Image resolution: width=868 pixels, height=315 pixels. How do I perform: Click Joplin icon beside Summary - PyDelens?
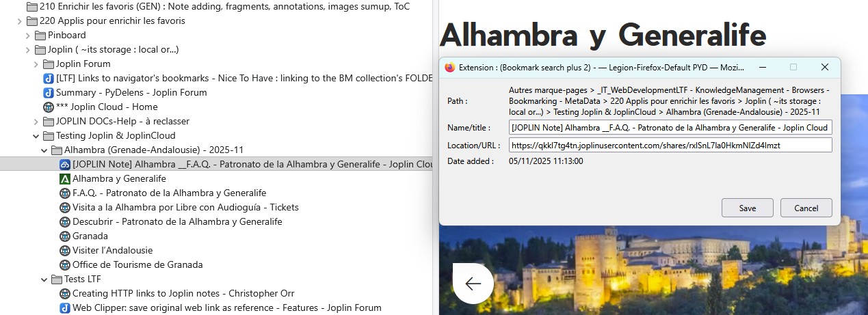pos(48,92)
